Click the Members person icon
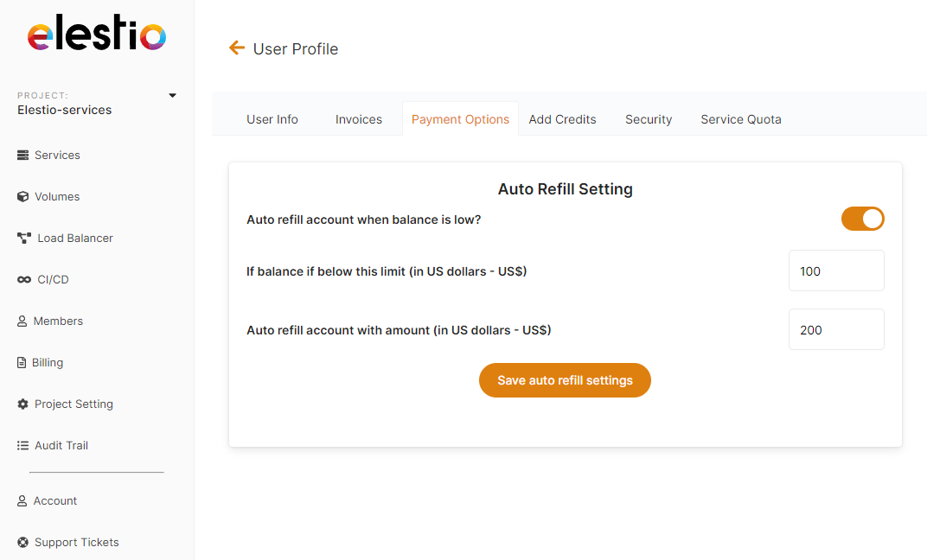Screen dimensions: 927x560 coord(22,321)
